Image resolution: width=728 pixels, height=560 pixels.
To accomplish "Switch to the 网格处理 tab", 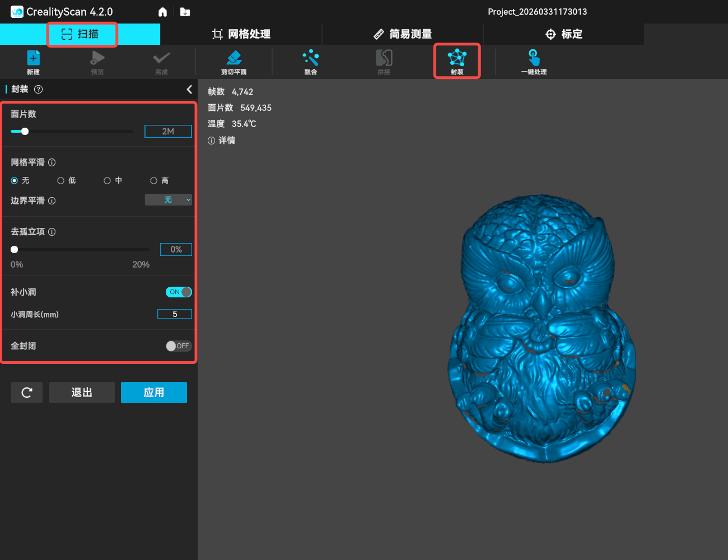I will tap(241, 34).
